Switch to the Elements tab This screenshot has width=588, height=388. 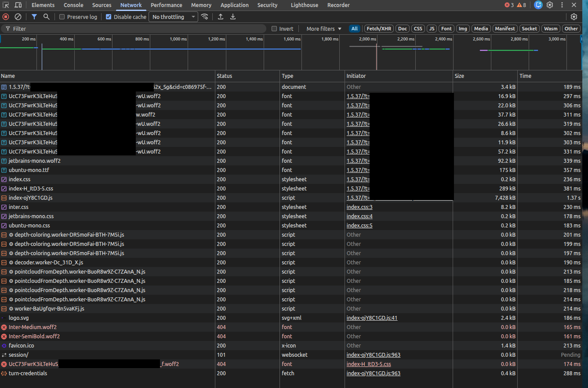[43, 5]
